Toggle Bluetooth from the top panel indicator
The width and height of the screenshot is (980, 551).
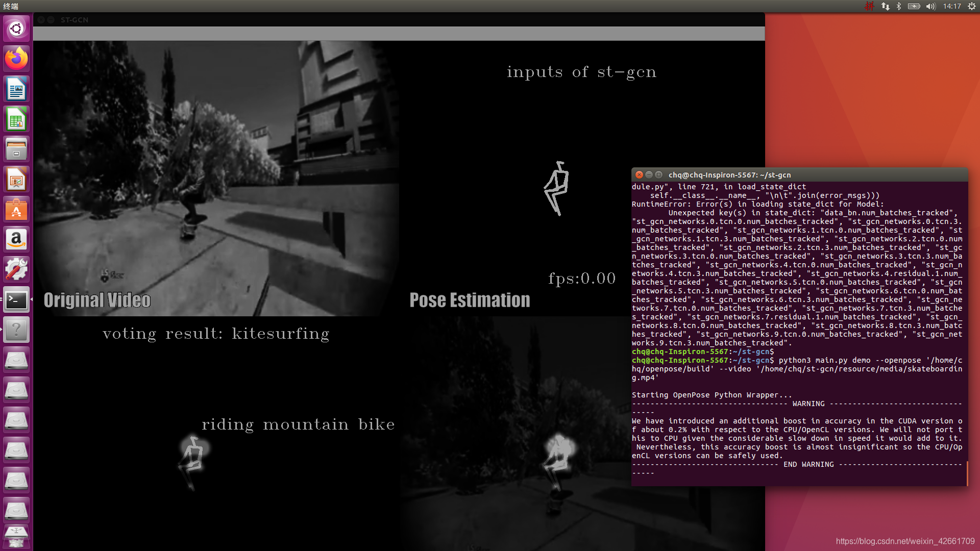[898, 7]
